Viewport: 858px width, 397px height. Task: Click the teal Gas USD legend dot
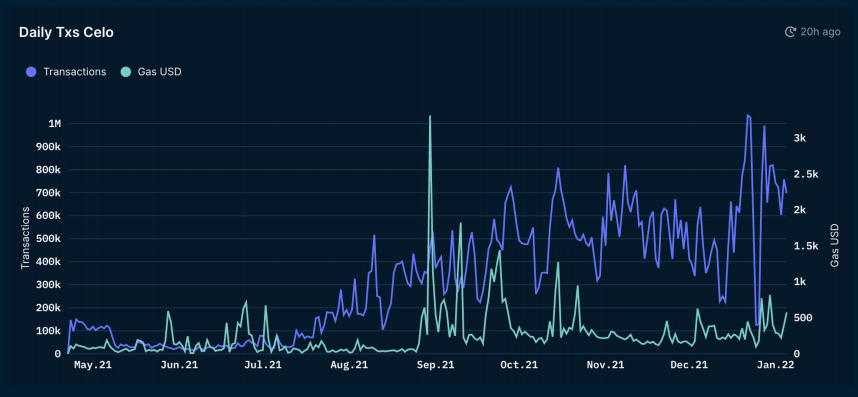126,72
